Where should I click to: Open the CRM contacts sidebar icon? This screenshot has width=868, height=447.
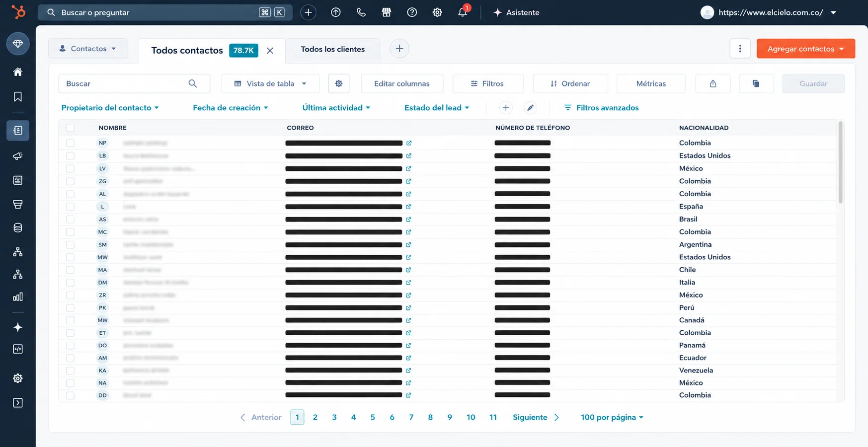pos(18,130)
